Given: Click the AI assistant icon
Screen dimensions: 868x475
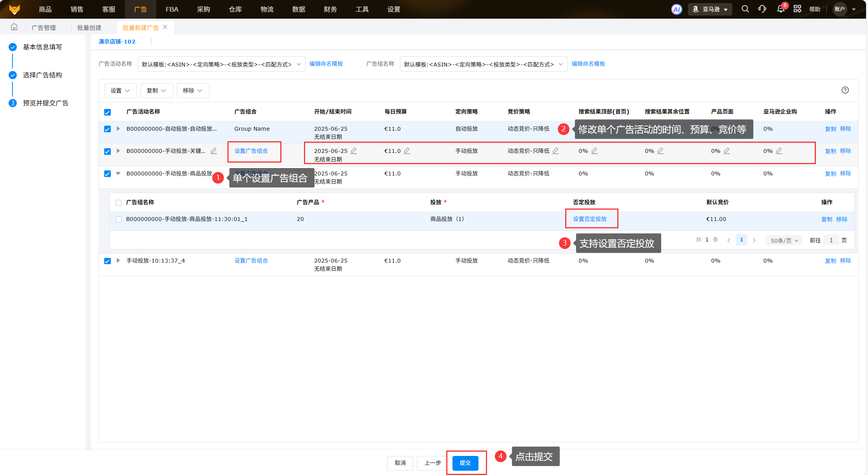Looking at the screenshot, I should tap(676, 9).
